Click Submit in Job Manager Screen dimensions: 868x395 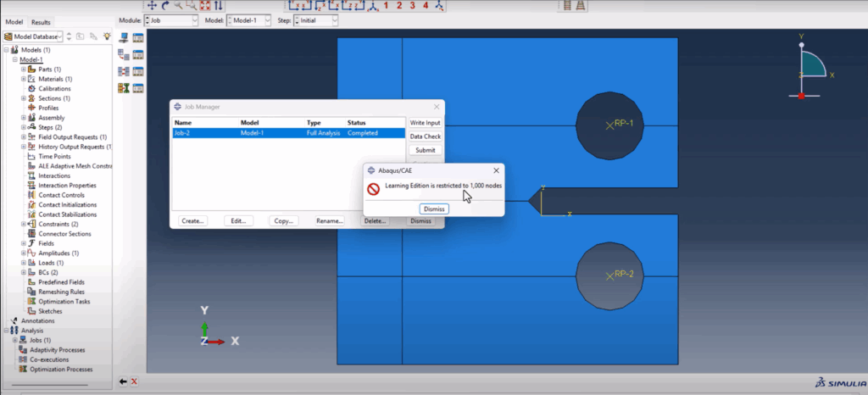tap(426, 151)
